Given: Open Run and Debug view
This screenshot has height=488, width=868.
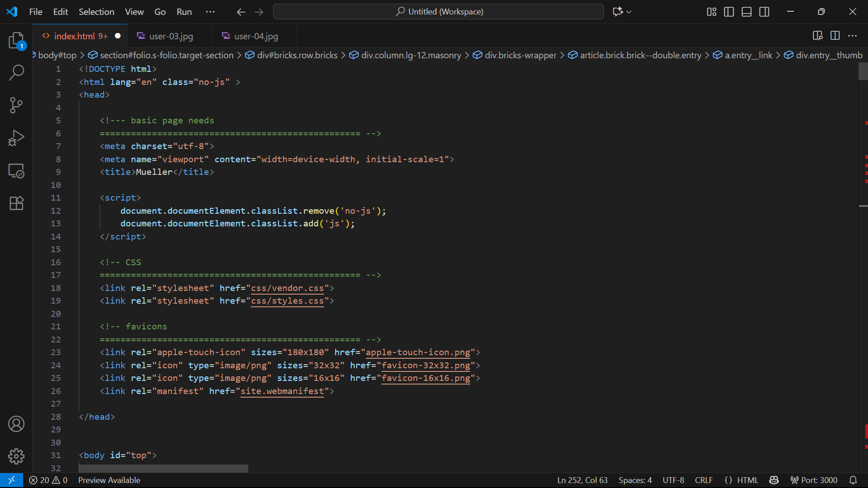Looking at the screenshot, I should click(16, 138).
